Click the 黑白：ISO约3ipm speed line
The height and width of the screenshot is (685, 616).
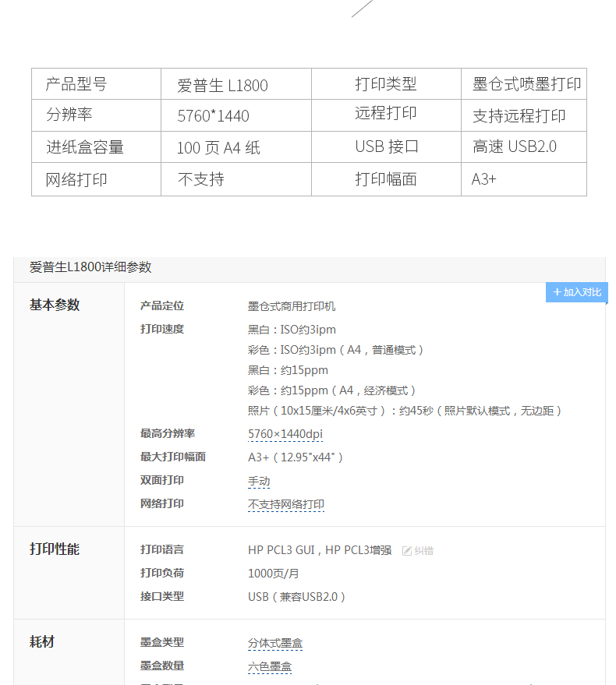[292, 330]
